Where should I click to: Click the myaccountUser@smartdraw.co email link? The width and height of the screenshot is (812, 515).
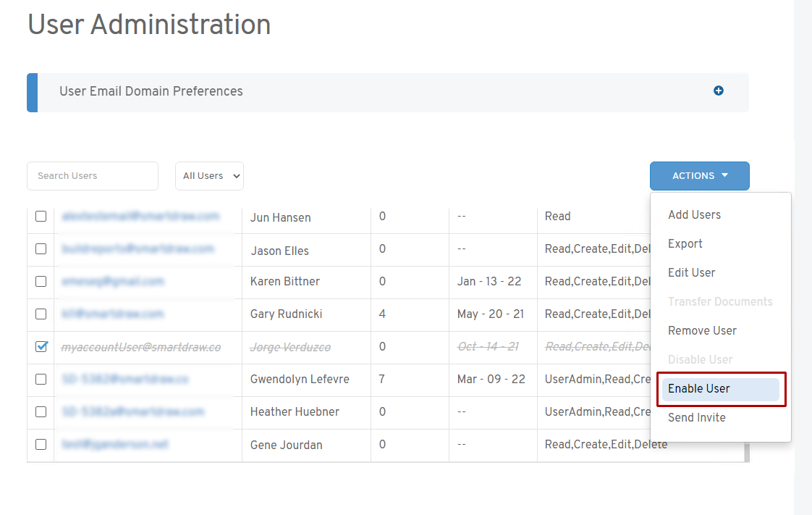tap(140, 347)
